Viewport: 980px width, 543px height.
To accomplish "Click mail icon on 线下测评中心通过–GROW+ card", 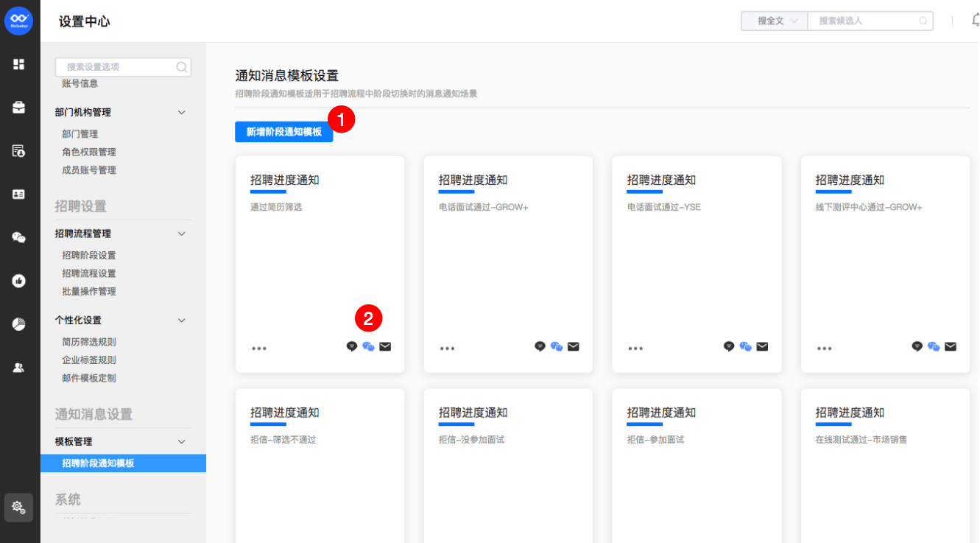I will (x=951, y=346).
